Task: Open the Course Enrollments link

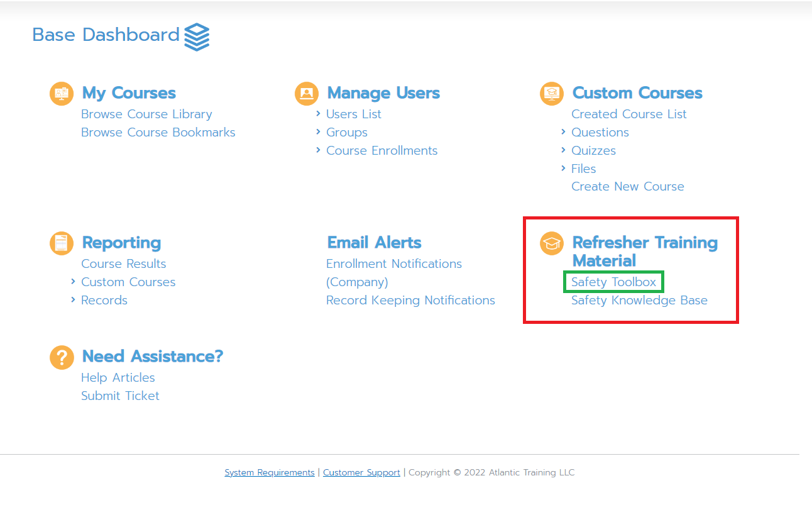Action: click(x=382, y=150)
